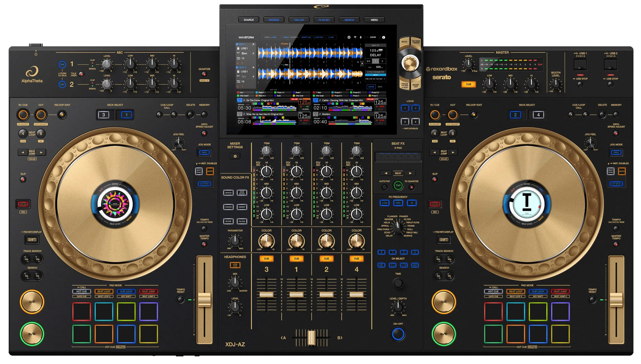
Task: Enable headphone CUE for channel 3
Action: tap(266, 259)
